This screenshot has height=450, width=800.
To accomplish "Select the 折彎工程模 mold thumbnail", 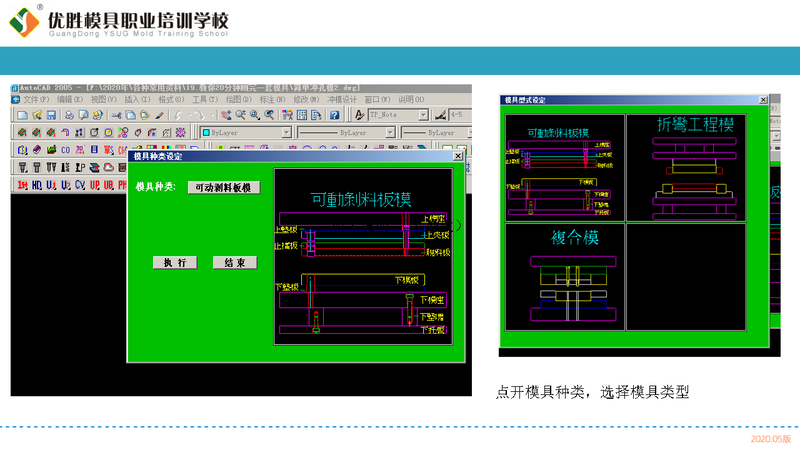I will click(x=695, y=166).
